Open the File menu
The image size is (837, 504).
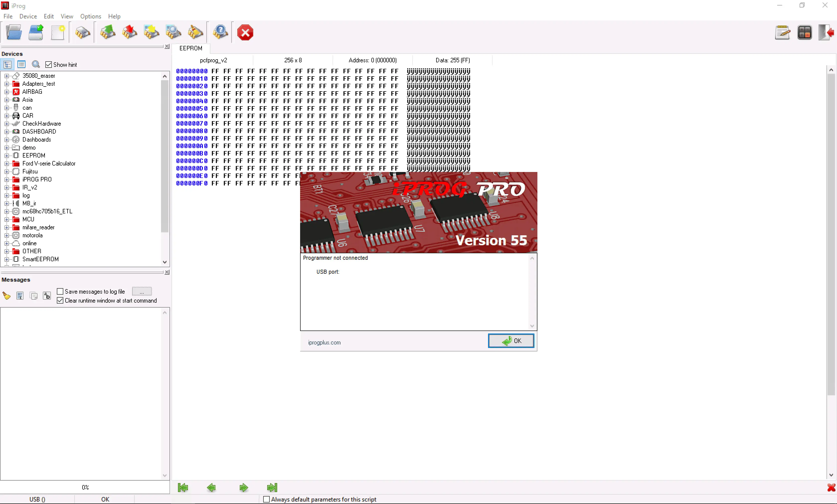pos(8,16)
